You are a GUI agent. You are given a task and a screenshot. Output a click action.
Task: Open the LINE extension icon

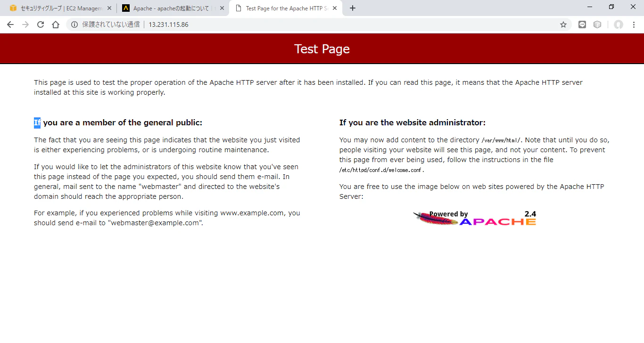[x=582, y=24]
